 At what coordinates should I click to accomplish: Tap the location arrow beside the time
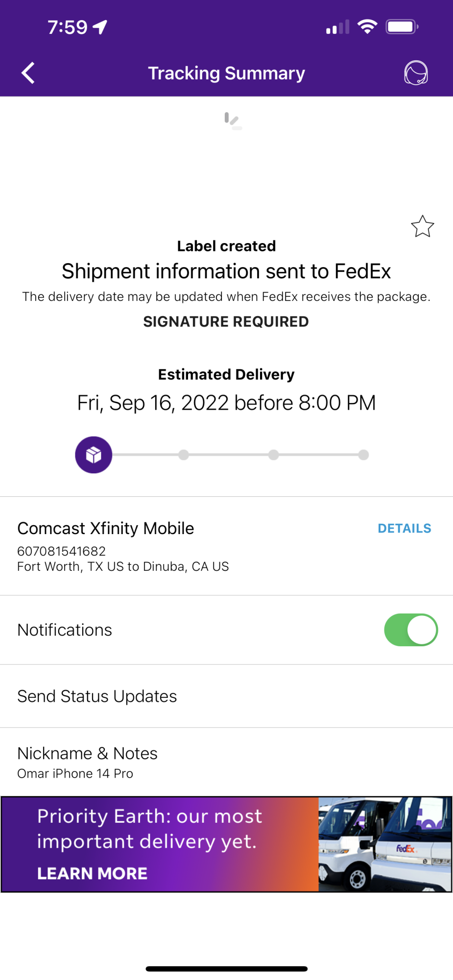coord(100,27)
